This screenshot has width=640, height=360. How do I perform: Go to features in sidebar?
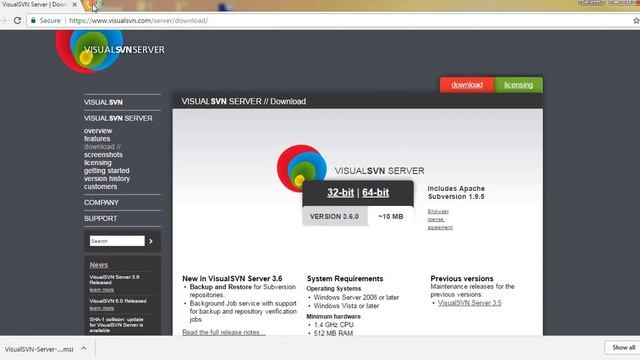click(97, 139)
